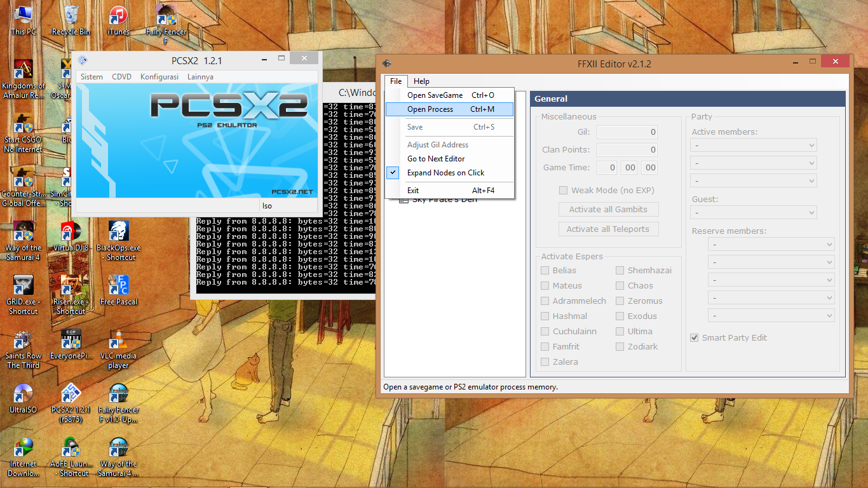The image size is (868, 488).
Task: Check the Shemhazai esper checkbox
Action: click(x=620, y=270)
